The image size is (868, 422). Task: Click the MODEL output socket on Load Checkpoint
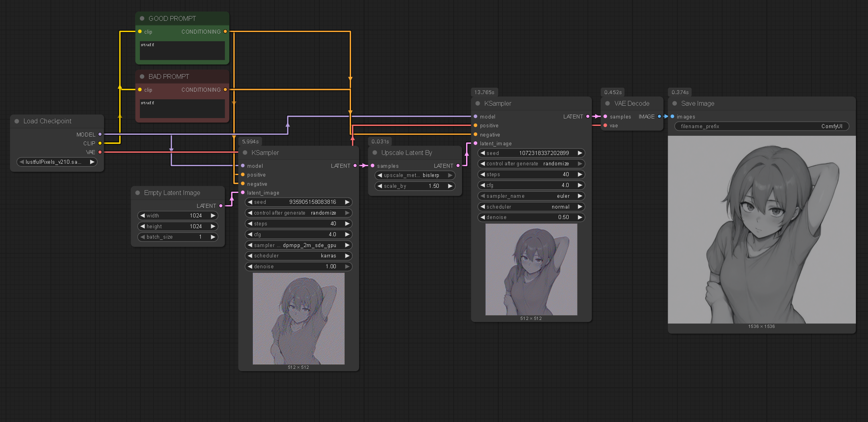[100, 135]
